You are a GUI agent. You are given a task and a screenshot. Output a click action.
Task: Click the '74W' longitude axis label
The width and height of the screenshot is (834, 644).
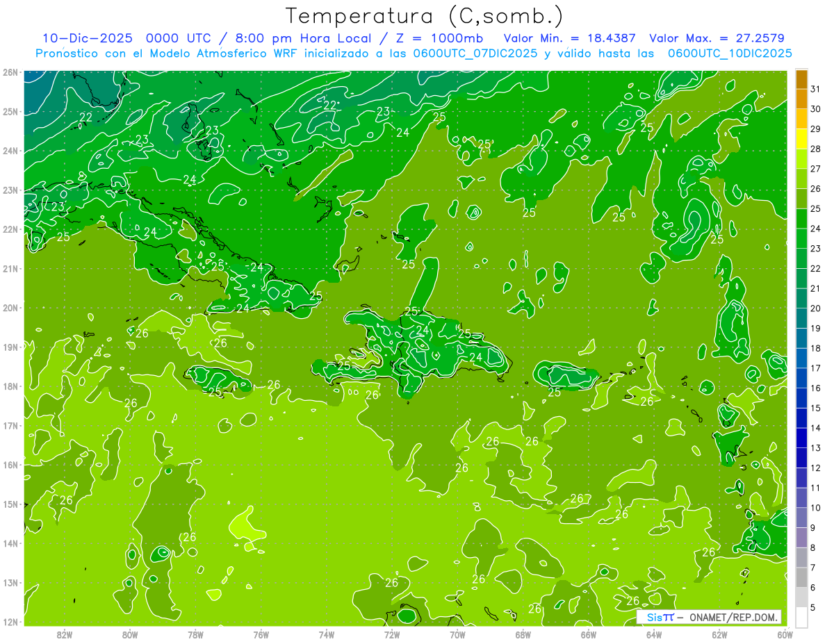tap(326, 634)
